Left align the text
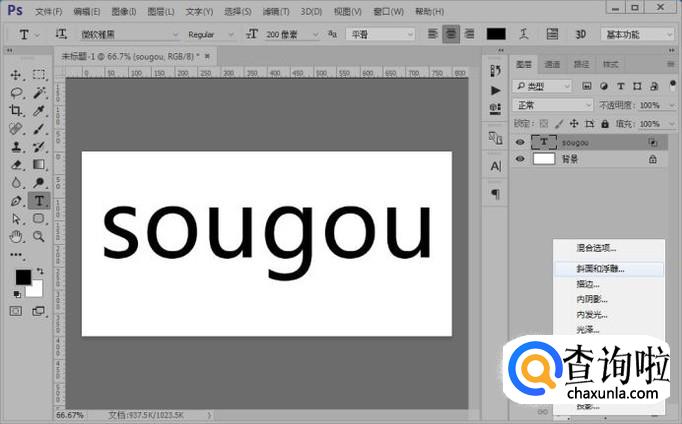 click(x=432, y=34)
